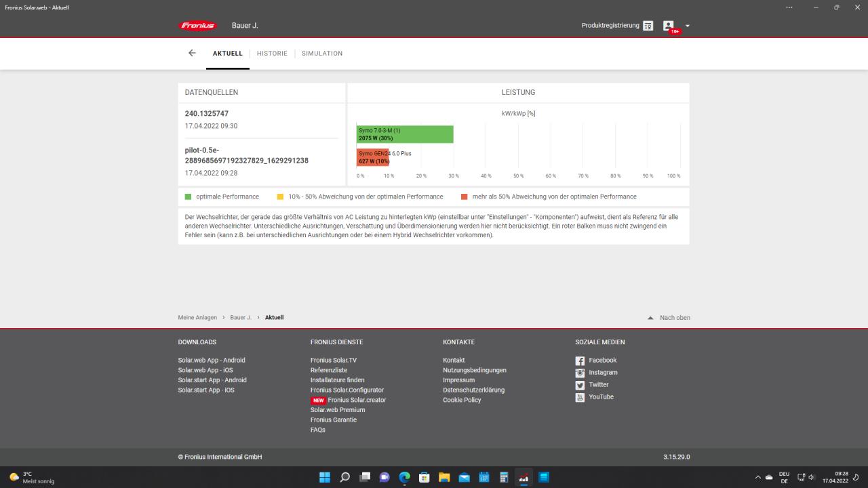Switch to the SIMULATION tab
This screenshot has height=488, width=868.
(x=322, y=54)
